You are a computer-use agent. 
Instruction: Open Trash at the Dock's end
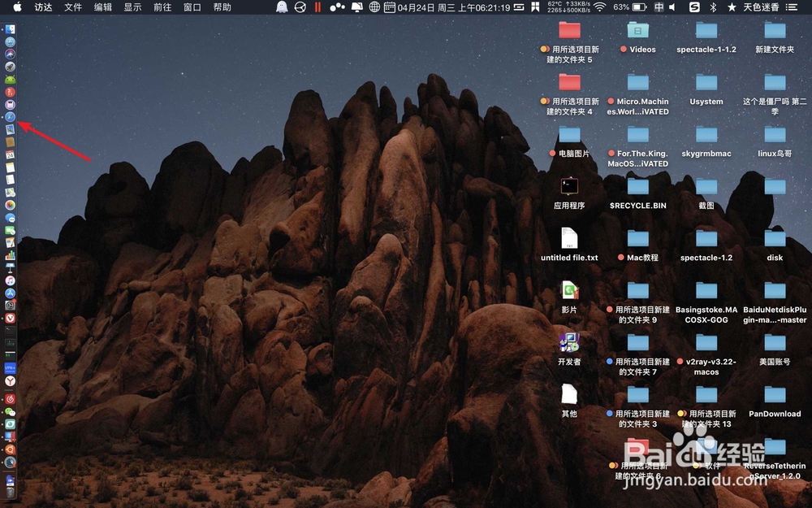coord(10,492)
